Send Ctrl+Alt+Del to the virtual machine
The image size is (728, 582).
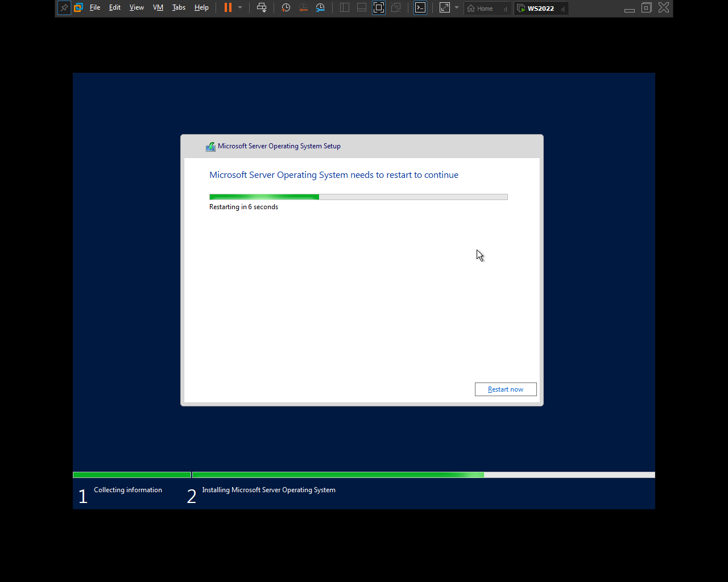pyautogui.click(x=262, y=8)
